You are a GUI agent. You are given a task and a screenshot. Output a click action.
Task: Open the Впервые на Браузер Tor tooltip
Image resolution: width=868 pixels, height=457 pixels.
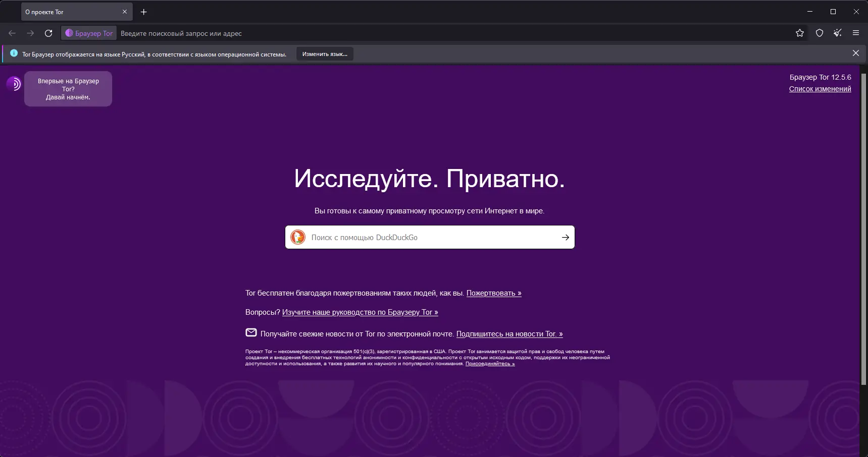[68, 89]
